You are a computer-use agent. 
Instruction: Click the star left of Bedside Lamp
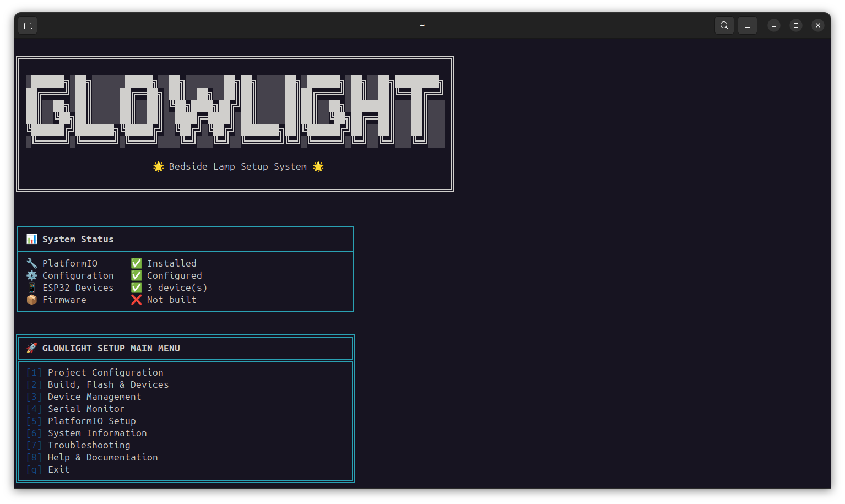point(159,166)
